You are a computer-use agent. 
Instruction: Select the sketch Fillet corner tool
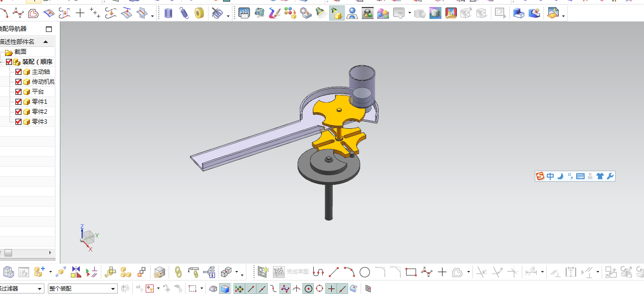pos(380,272)
